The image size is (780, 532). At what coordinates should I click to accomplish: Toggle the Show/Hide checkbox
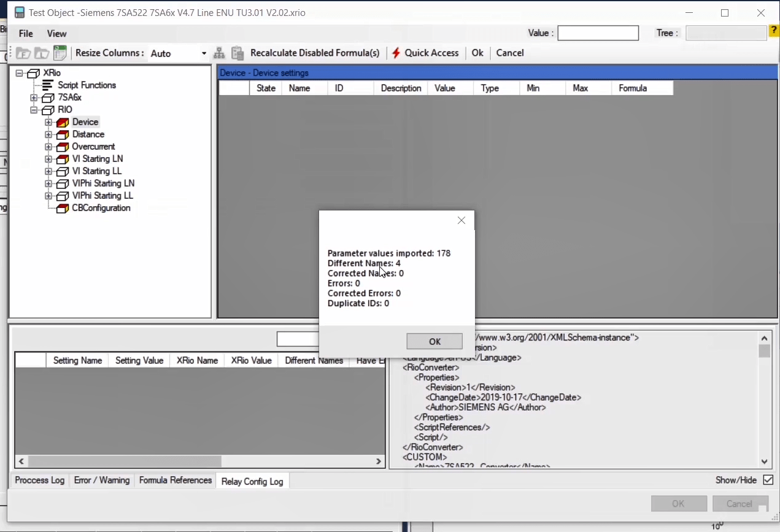(x=768, y=480)
